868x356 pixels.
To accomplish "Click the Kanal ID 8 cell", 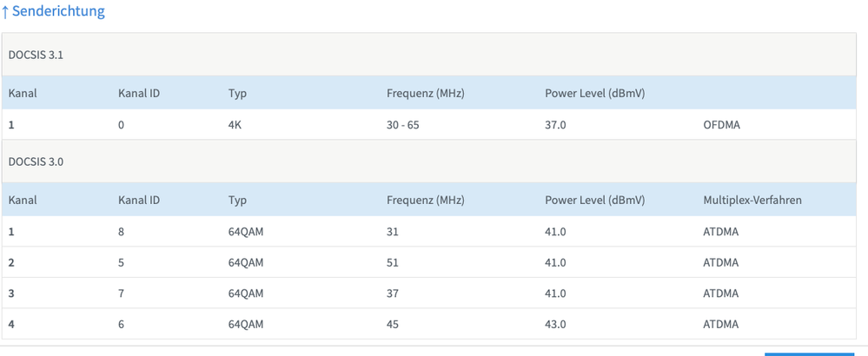I will (x=122, y=232).
